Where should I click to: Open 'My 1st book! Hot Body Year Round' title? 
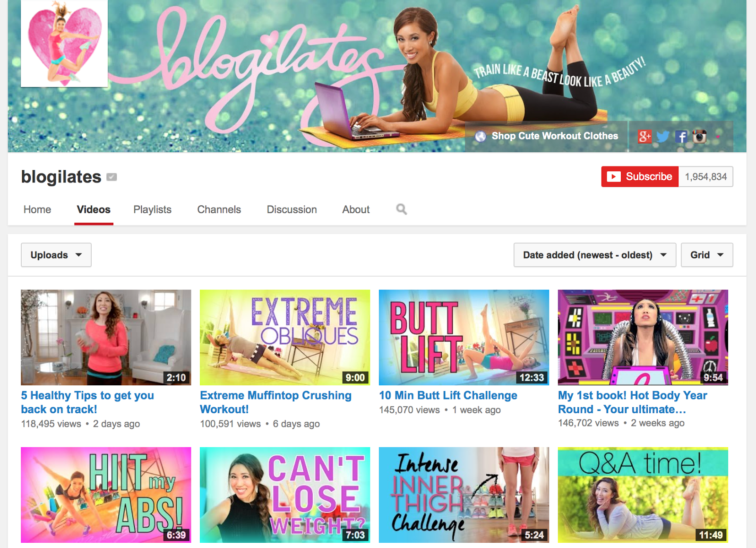coord(633,402)
